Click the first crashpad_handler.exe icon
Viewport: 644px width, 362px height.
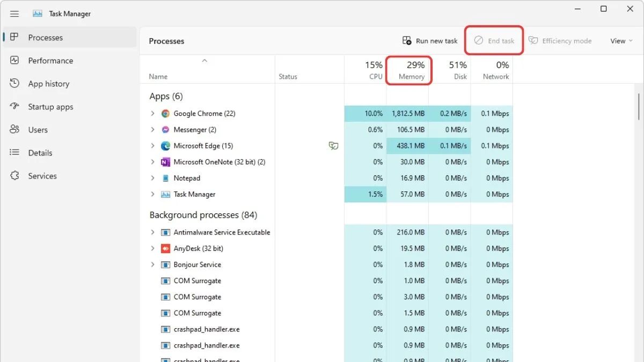pos(165,329)
